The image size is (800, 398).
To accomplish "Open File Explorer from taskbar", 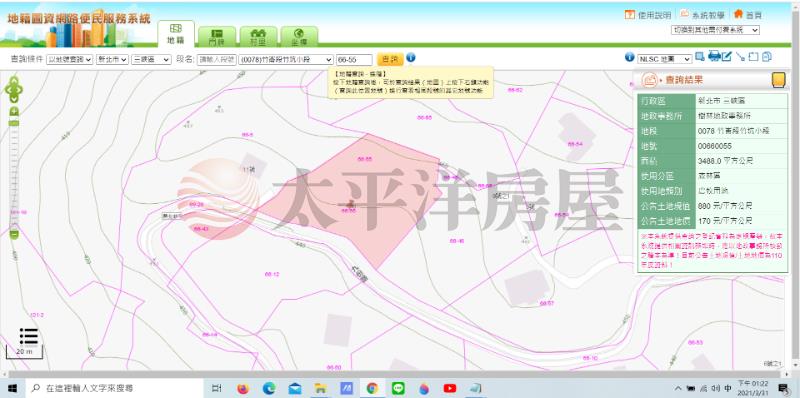I will [x=321, y=388].
